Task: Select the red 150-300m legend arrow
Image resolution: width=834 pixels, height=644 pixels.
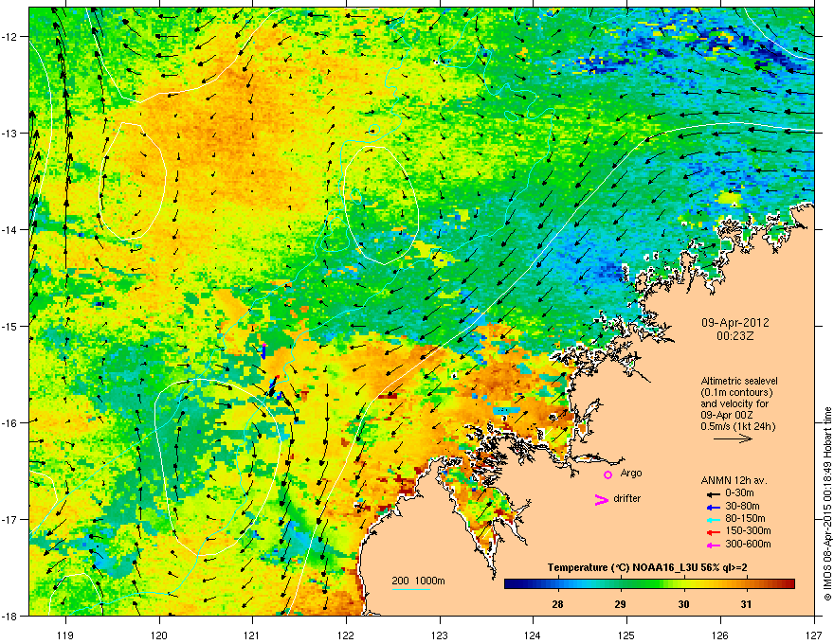Action: [714, 532]
